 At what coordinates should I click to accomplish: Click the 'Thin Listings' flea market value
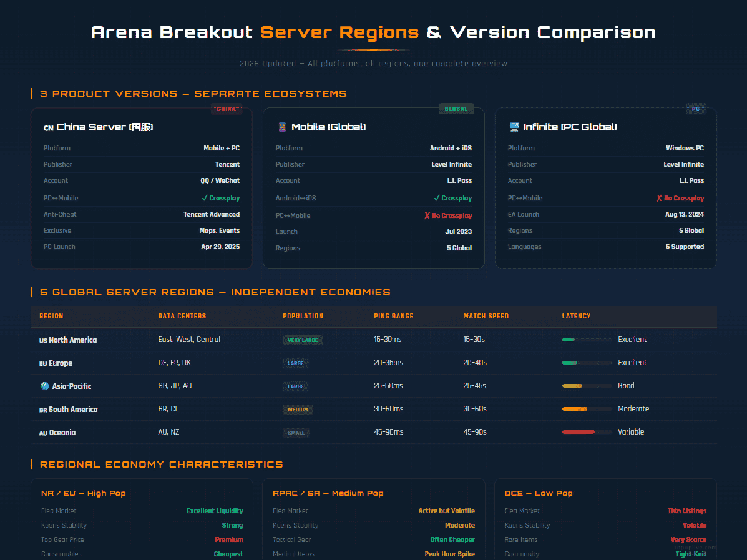point(687,511)
